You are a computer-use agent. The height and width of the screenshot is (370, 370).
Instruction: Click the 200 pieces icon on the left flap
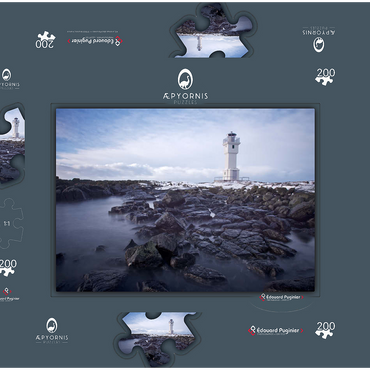[8, 268]
